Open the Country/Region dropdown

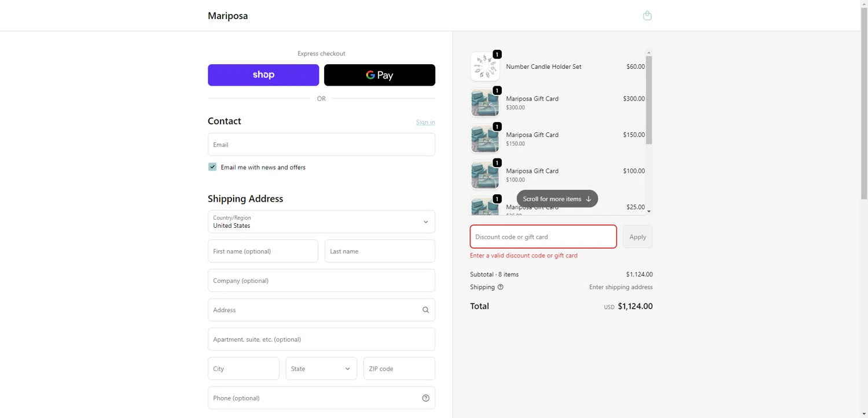(321, 221)
